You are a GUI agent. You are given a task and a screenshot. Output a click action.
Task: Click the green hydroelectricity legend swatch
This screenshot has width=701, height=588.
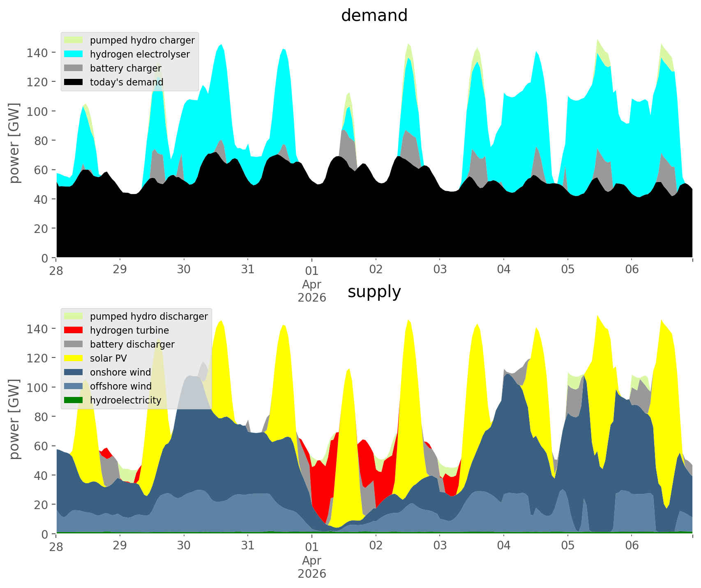[74, 400]
